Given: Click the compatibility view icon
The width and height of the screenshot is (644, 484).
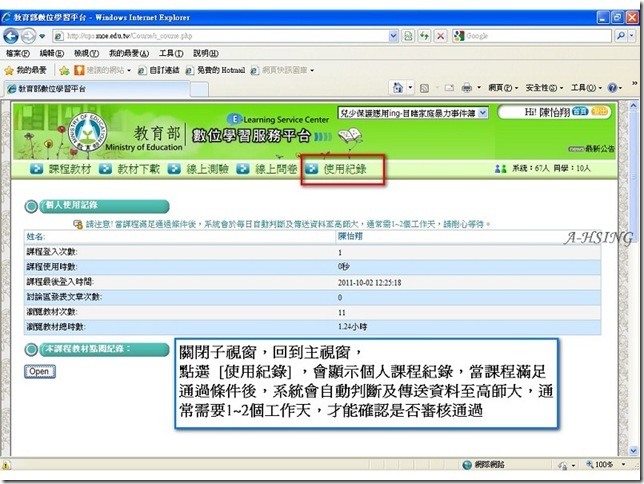Looking at the screenshot, I should pos(408,36).
